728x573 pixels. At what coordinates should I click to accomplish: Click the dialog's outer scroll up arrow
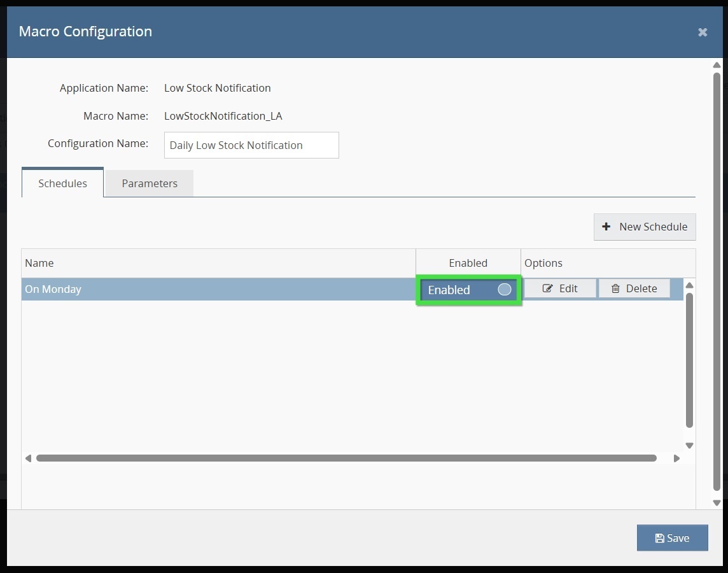click(x=717, y=65)
